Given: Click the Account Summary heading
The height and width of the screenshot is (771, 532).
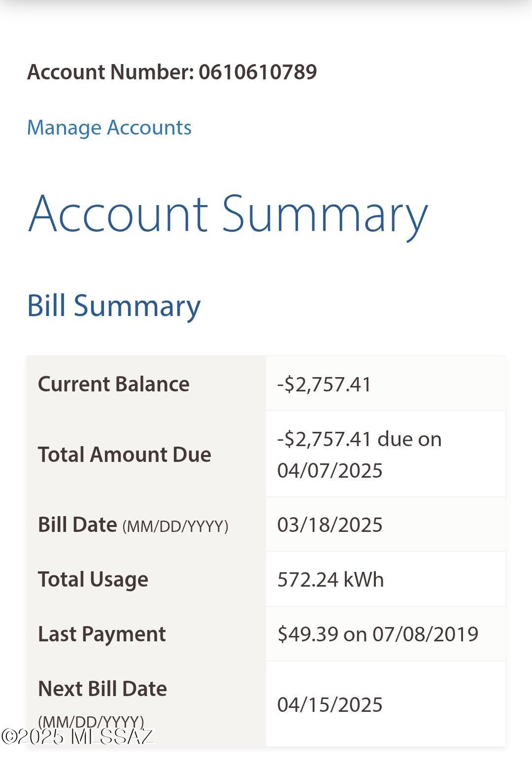Looking at the screenshot, I should pos(228,214).
